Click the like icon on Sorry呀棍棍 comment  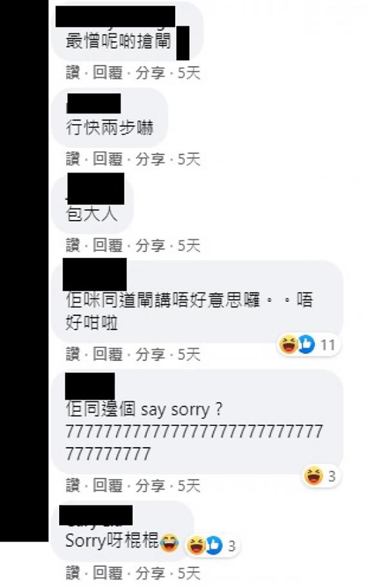214,545
